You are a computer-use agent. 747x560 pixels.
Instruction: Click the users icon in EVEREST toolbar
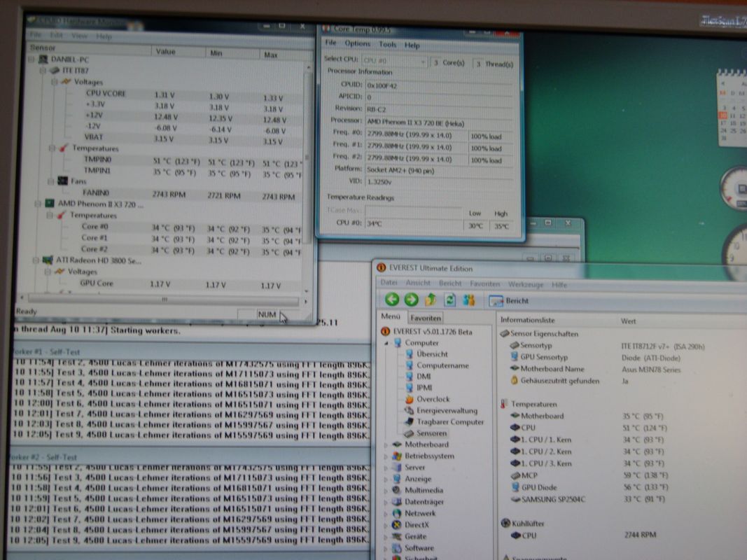point(469,300)
